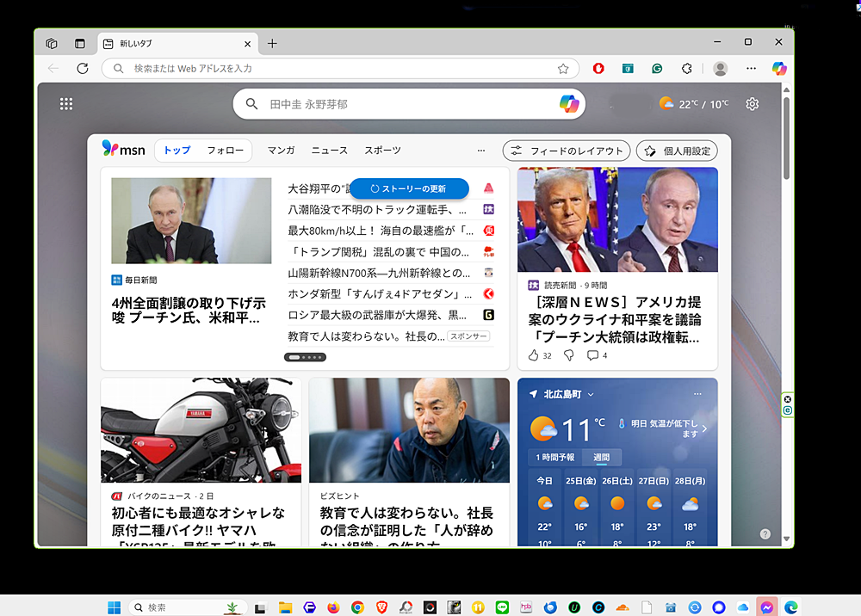
Task: Open the apps grid launcher icon
Action: 66,104
